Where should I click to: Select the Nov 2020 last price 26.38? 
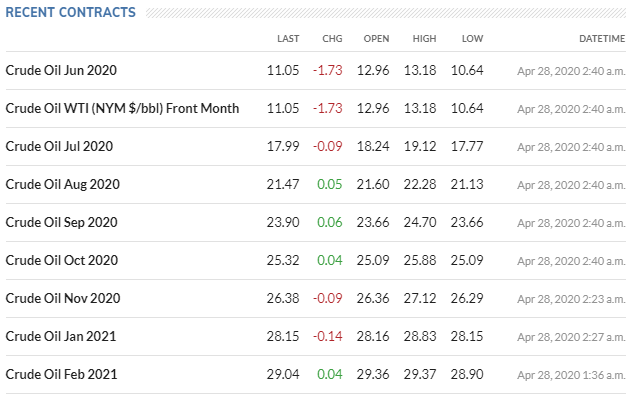pyautogui.click(x=283, y=298)
